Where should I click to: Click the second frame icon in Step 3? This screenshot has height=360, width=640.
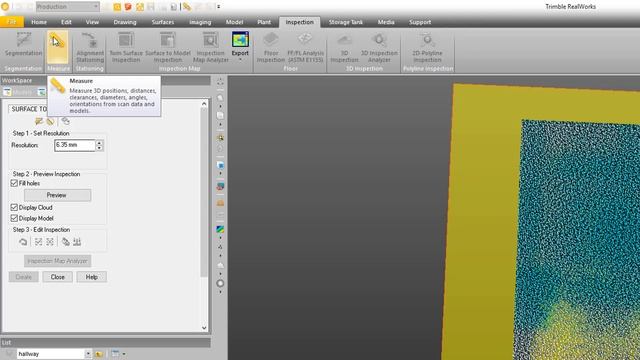(50, 242)
